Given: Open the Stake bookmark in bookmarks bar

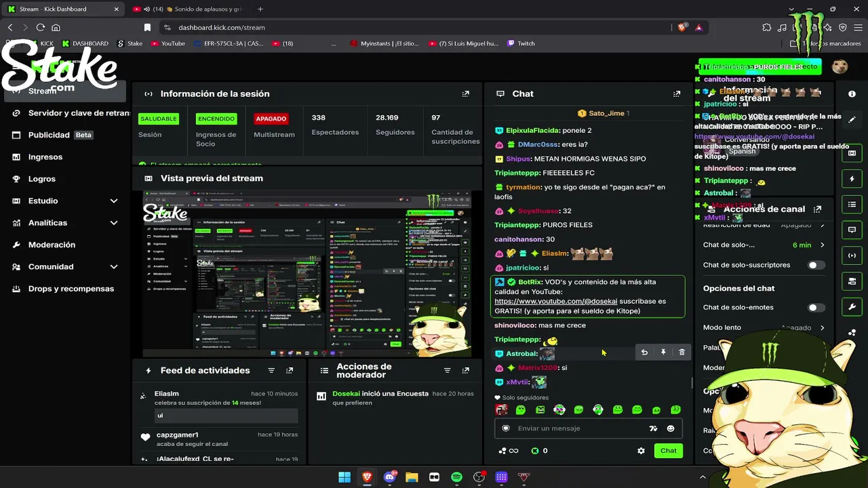Looking at the screenshot, I should tap(130, 43).
